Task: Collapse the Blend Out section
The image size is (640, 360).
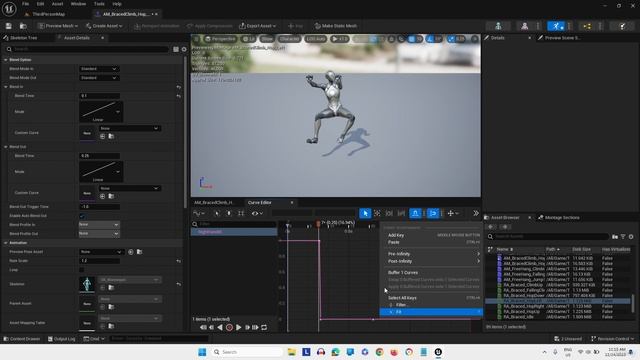Action: pyautogui.click(x=6, y=147)
